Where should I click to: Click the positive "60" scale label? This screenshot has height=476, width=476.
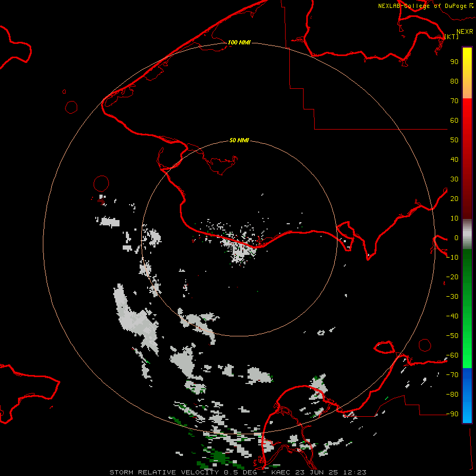click(x=454, y=121)
